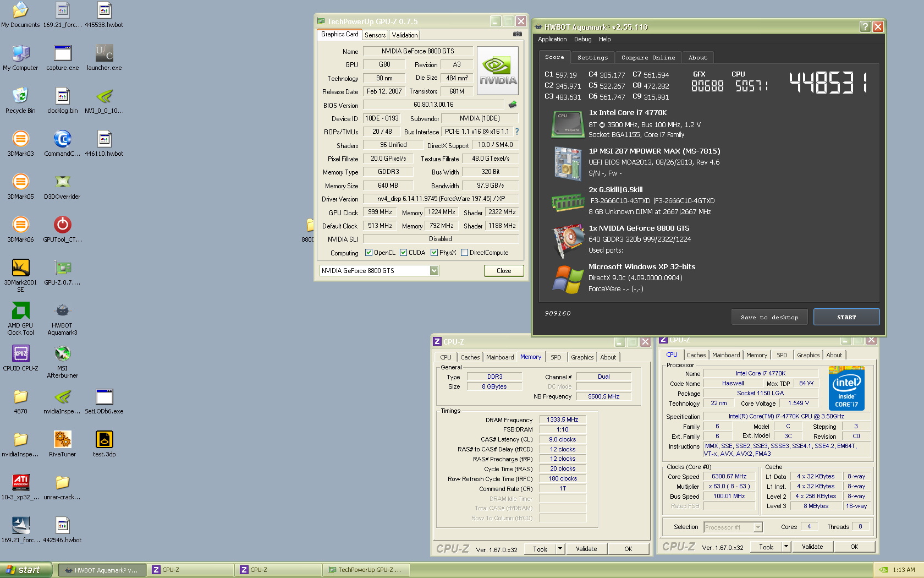The width and height of the screenshot is (924, 578).
Task: Click the system tray NVIDIA icon
Action: click(x=883, y=570)
